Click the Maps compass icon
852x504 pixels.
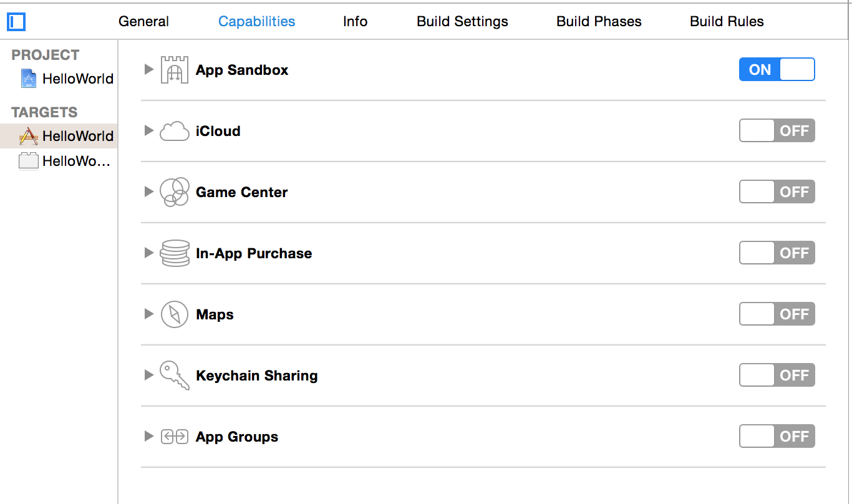point(174,314)
